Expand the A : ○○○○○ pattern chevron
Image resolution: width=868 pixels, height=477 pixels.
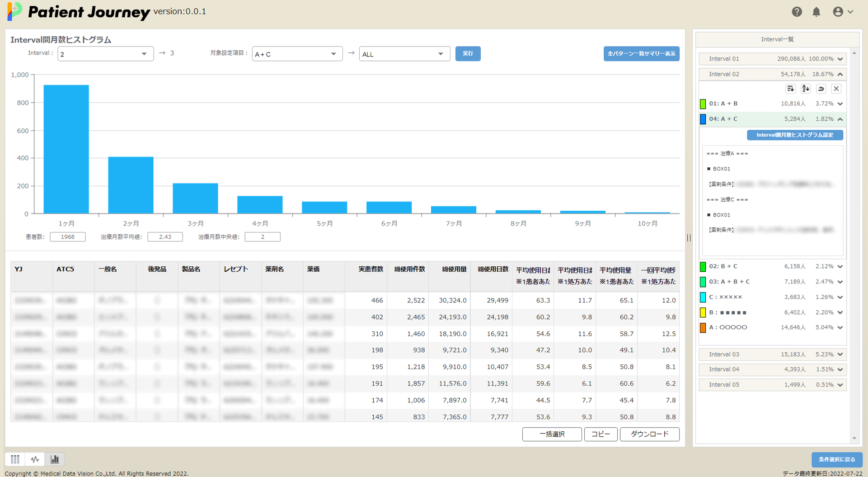(x=840, y=327)
